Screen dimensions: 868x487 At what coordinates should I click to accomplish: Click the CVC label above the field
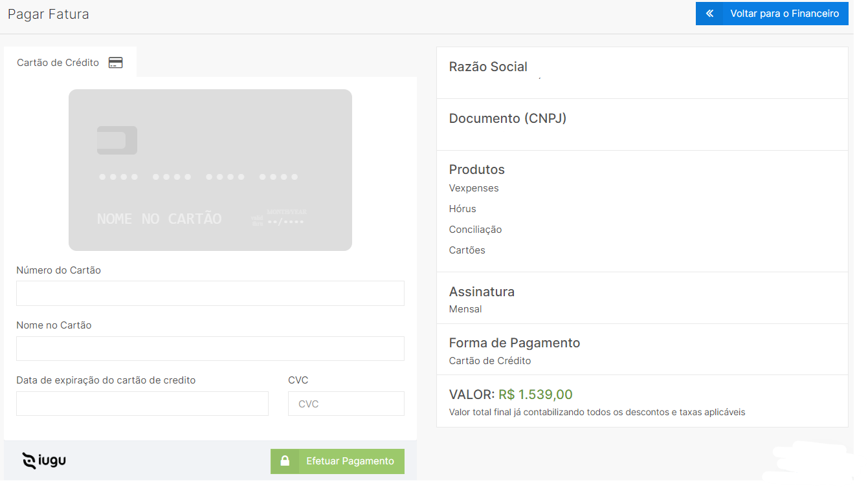298,380
